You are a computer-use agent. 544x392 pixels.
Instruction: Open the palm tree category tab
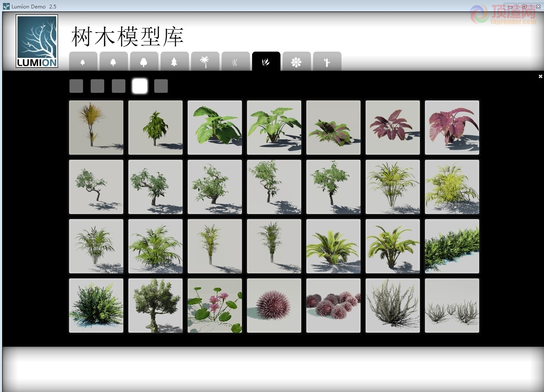click(205, 61)
